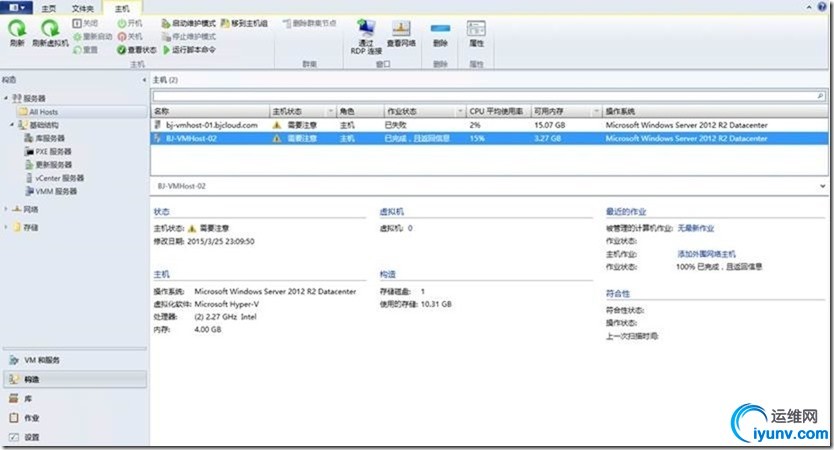Click the 15.07 GB memory cell
Image resolution: width=834 pixels, height=450 pixels.
[549, 125]
